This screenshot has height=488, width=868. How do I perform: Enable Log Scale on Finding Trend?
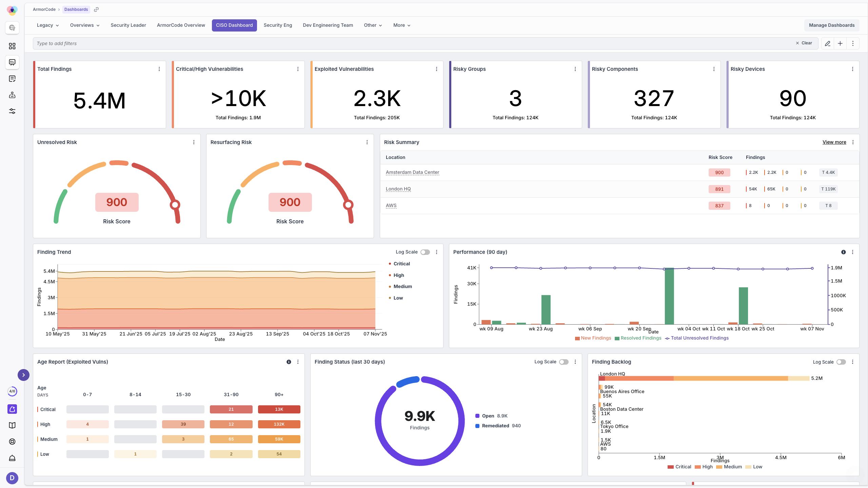[x=425, y=252]
